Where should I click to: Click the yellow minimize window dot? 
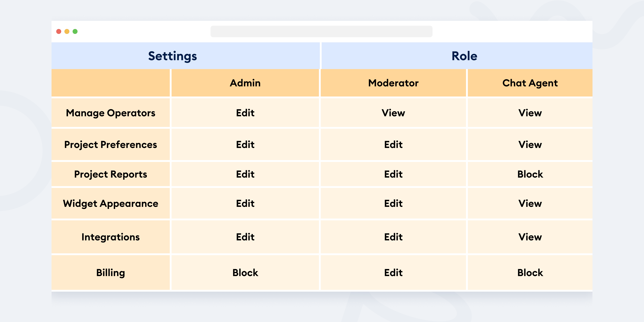[x=67, y=31]
